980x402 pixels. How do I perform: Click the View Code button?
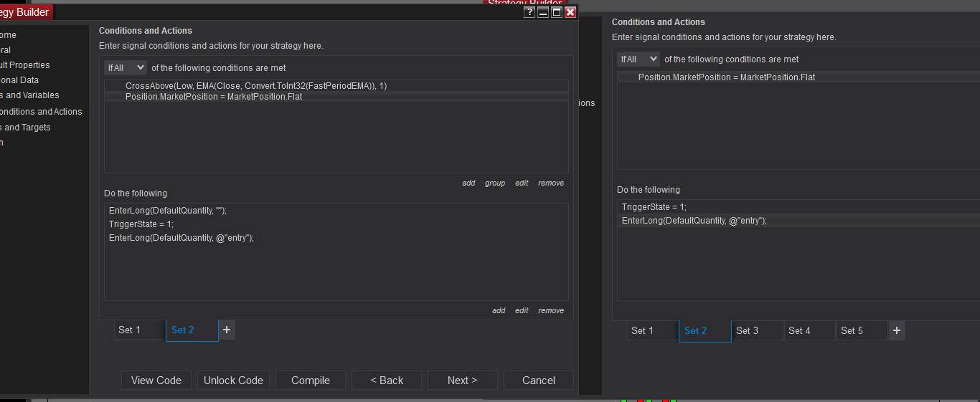point(156,381)
